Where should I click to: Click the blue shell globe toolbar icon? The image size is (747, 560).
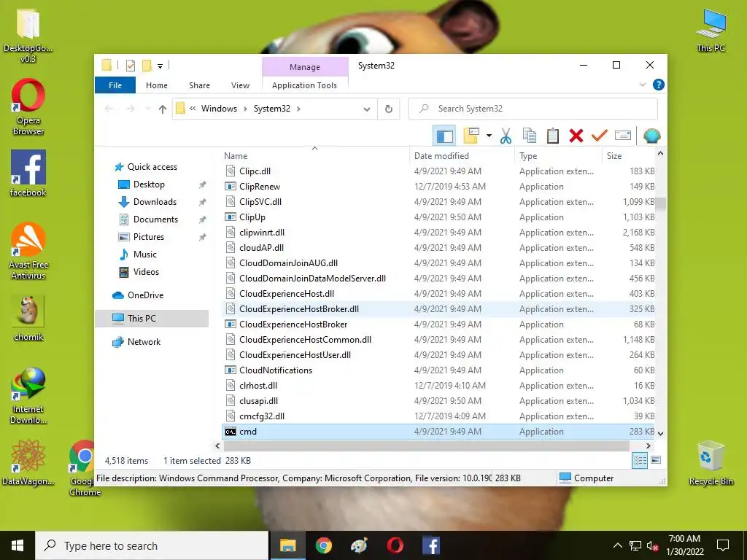(x=651, y=136)
